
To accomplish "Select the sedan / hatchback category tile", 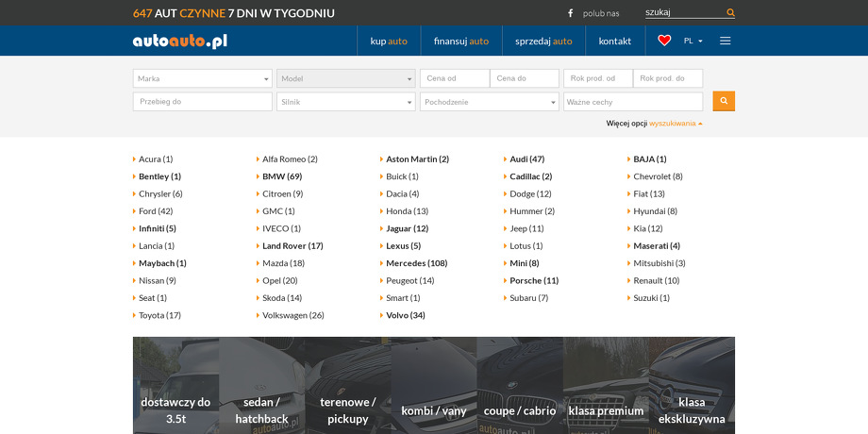I will [262, 386].
